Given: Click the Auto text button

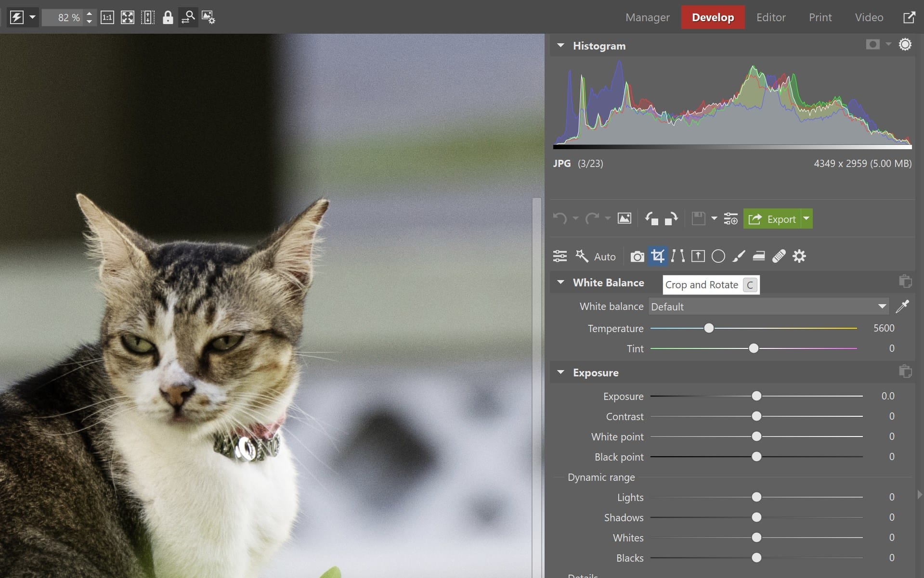Looking at the screenshot, I should pyautogui.click(x=605, y=257).
